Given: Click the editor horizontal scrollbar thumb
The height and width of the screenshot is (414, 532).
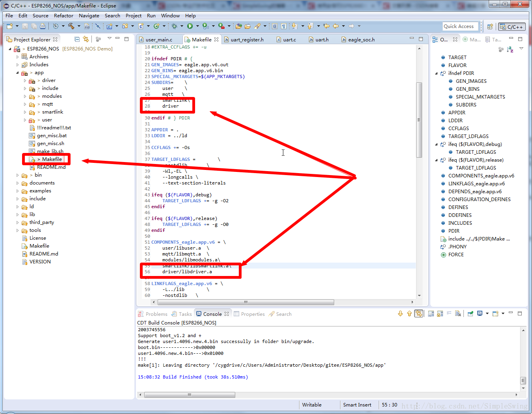Looking at the screenshot, I should (246, 302).
